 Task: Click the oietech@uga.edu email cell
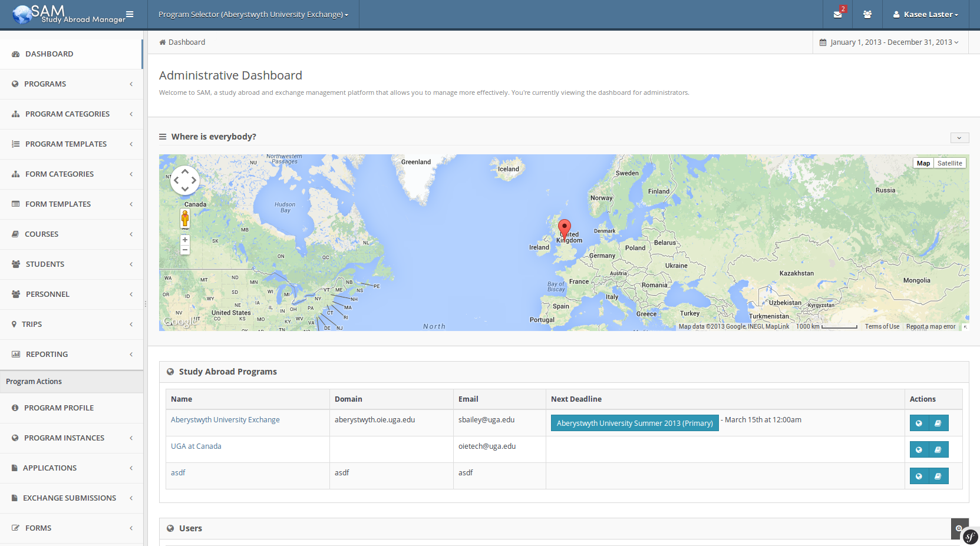(500, 449)
